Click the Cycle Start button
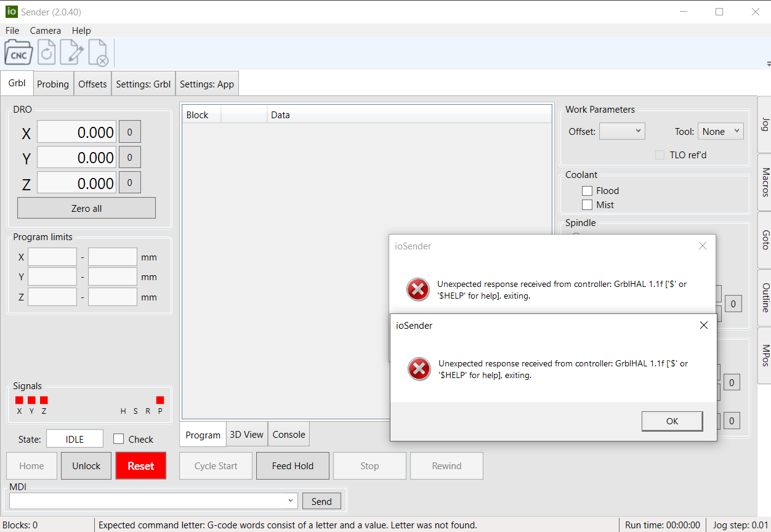771x532 pixels. [x=216, y=466]
